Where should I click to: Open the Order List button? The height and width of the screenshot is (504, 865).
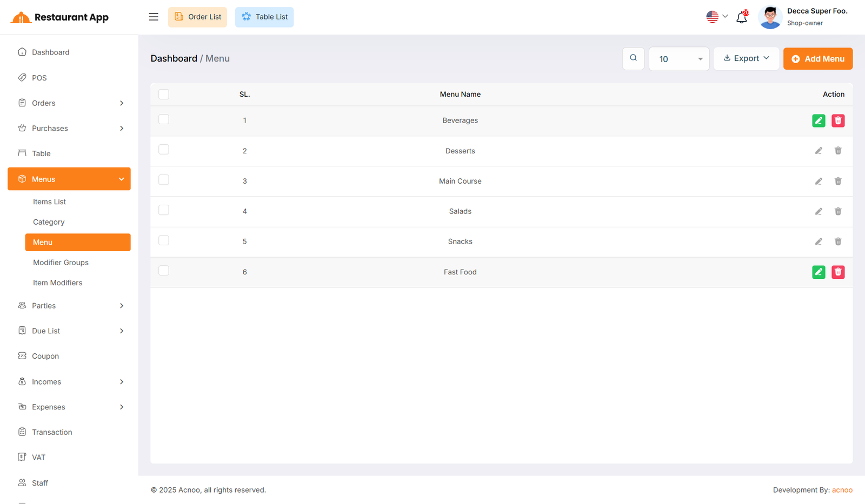click(x=198, y=17)
